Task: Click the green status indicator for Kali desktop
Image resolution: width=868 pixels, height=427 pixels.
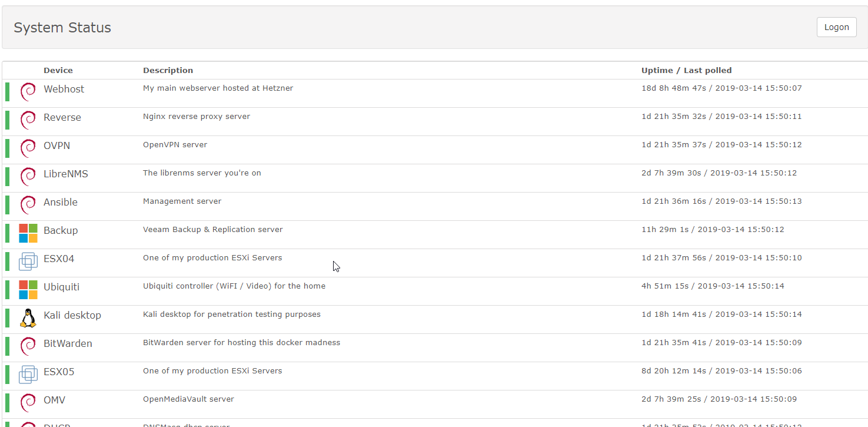Action: coord(8,318)
